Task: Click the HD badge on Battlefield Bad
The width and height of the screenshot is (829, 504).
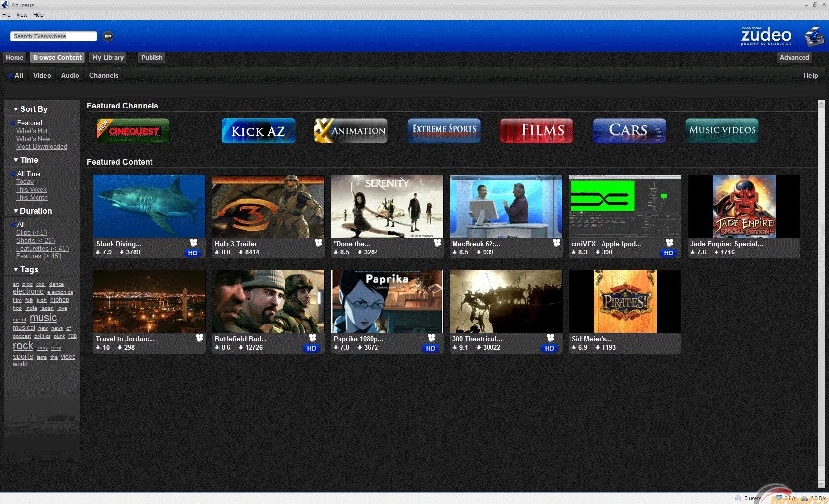Action: 312,348
